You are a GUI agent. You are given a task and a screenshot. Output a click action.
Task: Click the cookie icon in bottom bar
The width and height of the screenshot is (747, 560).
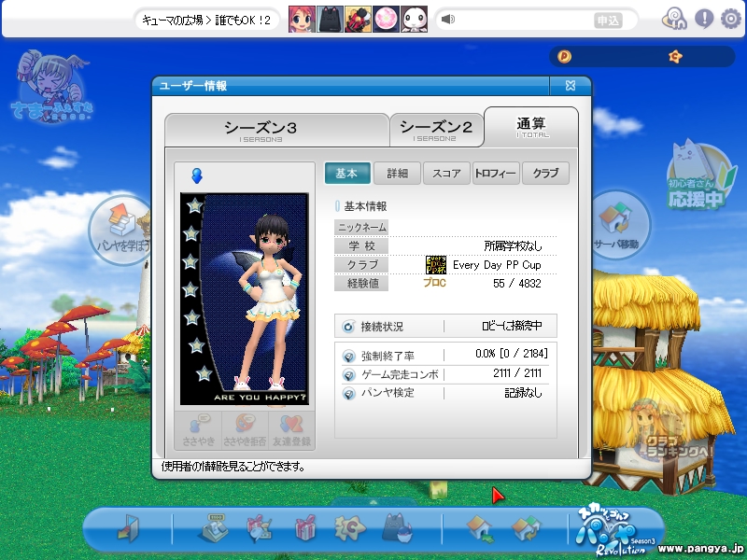[349, 528]
